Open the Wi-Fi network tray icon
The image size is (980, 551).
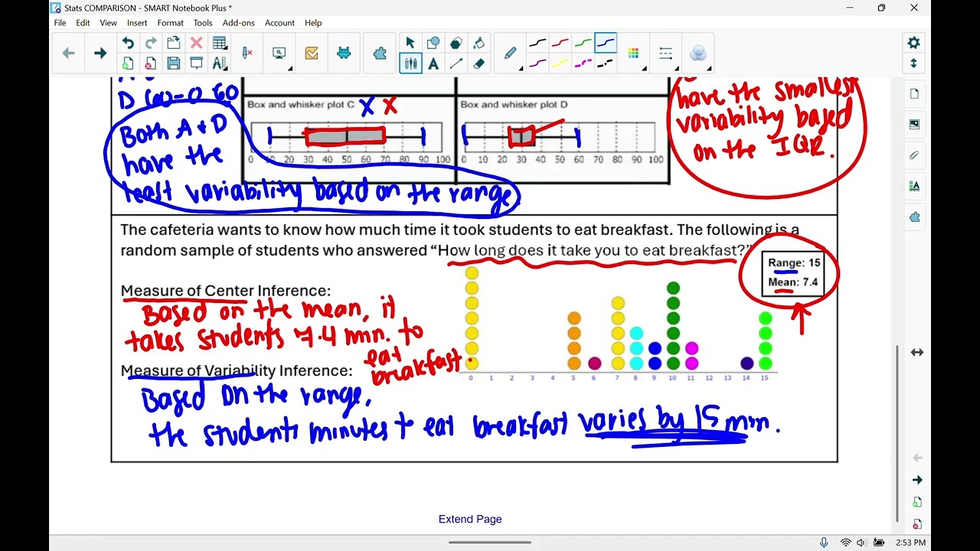845,543
